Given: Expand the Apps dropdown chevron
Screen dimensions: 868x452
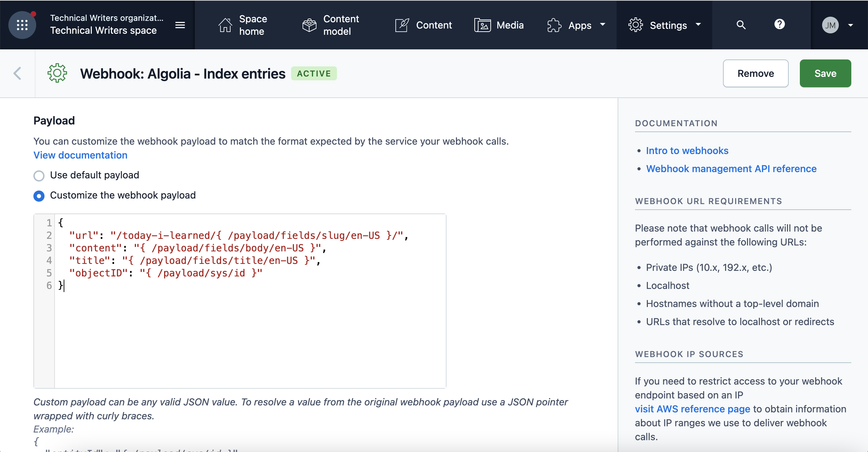Looking at the screenshot, I should click(603, 25).
